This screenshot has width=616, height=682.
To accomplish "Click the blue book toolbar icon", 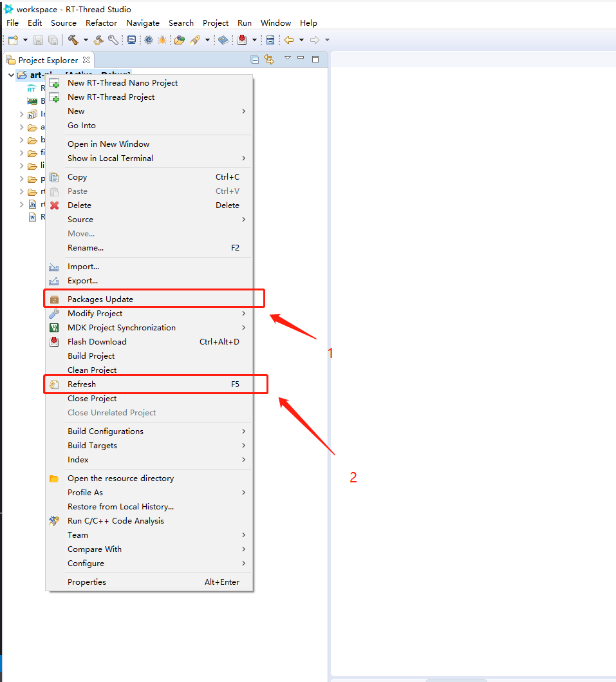I will (x=223, y=40).
